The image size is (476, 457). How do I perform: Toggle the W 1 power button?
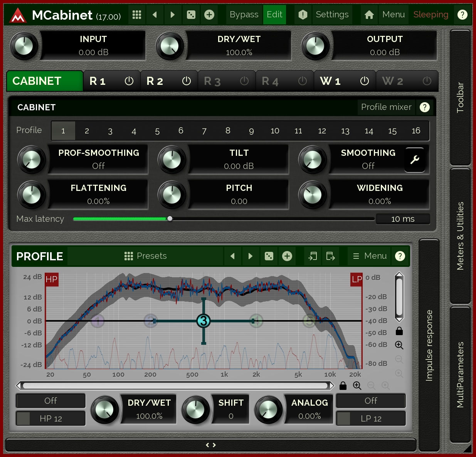point(364,81)
